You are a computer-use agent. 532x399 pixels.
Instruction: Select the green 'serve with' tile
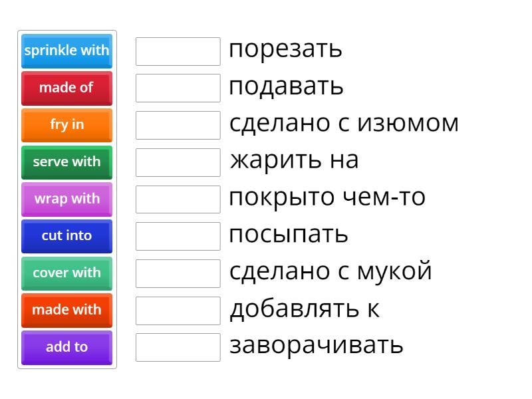click(66, 162)
